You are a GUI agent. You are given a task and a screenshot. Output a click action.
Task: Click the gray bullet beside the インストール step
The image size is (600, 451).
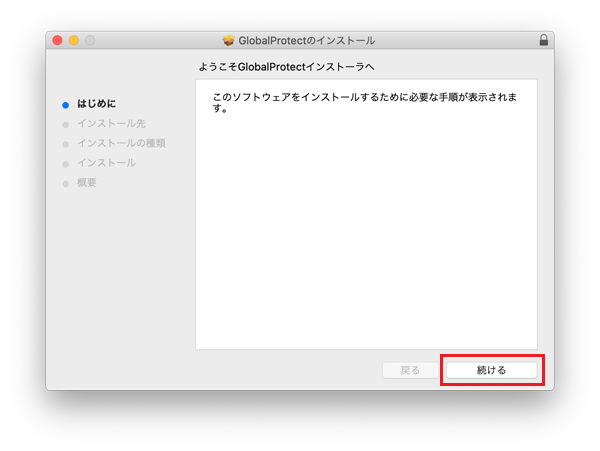click(66, 163)
